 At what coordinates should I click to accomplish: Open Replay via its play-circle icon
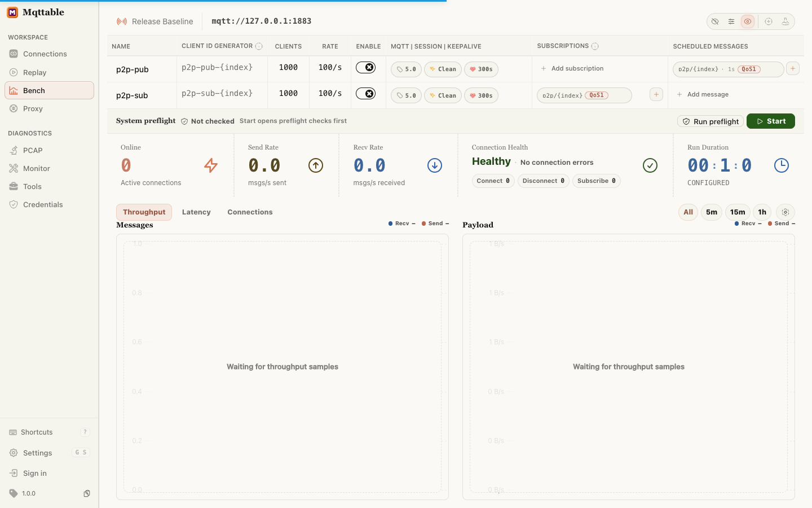14,72
